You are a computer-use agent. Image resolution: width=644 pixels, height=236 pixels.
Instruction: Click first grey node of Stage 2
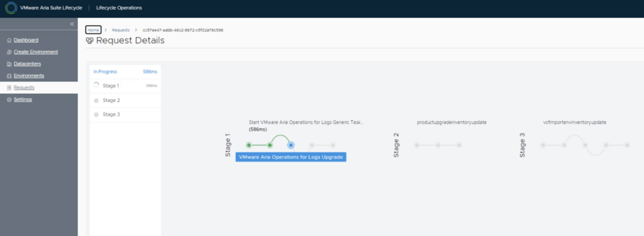tap(417, 145)
